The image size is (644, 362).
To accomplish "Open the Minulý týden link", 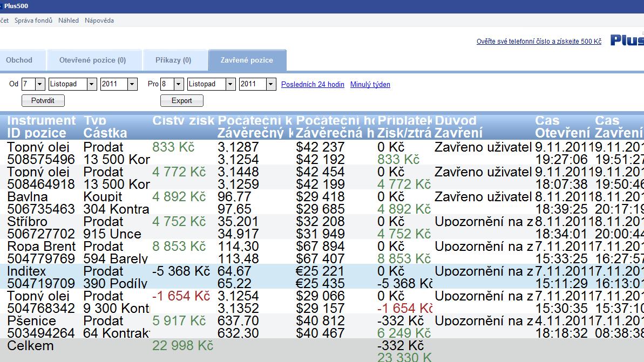I will (x=370, y=84).
